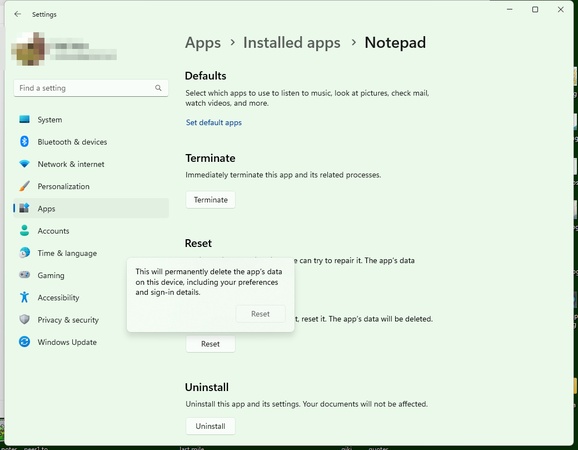
Task: Select the Accounts person icon
Action: coord(24,230)
